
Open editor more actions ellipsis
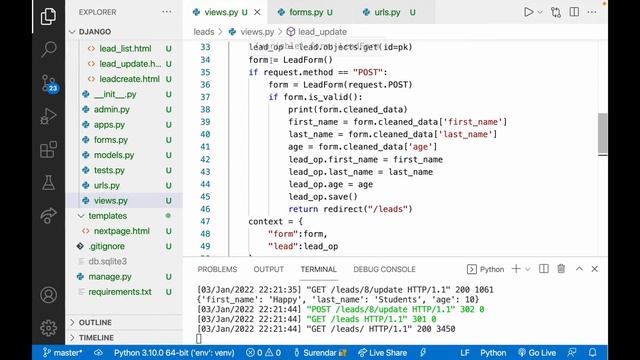point(592,12)
